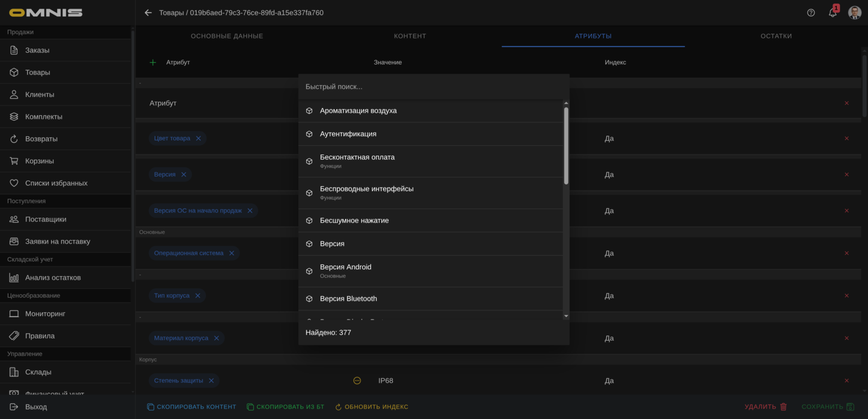This screenshot has height=419, width=868.
Task: Click the user avatar in top right
Action: pyautogui.click(x=854, y=13)
